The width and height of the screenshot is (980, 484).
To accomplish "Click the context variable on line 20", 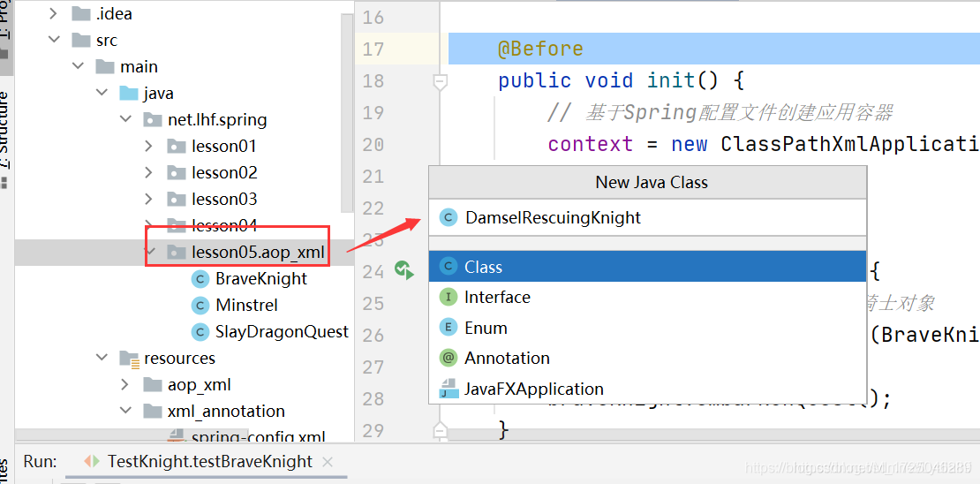I will click(x=591, y=145).
